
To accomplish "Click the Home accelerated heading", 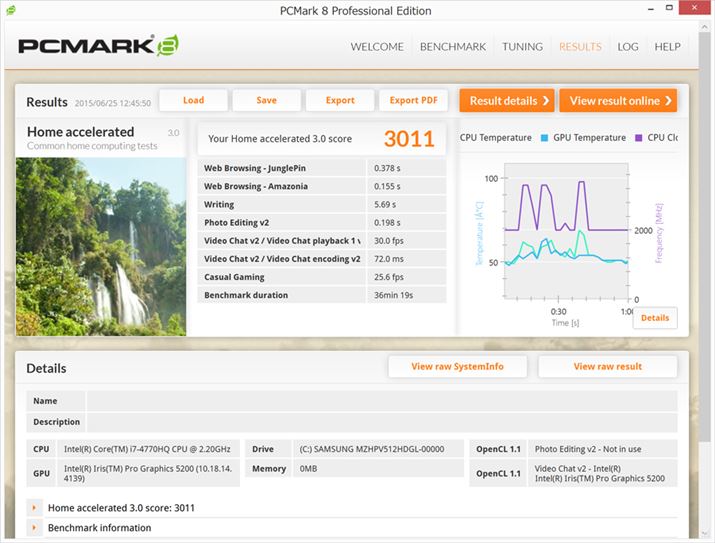I will pyautogui.click(x=80, y=132).
